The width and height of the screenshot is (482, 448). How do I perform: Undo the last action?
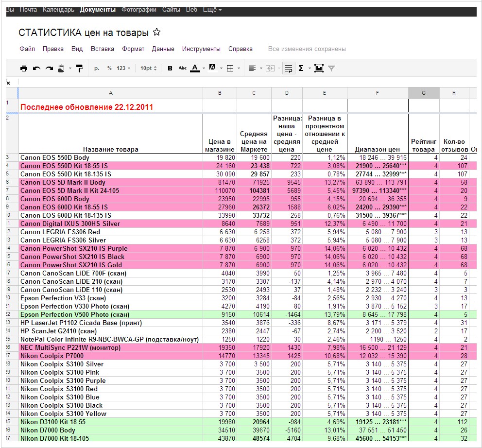coord(36,68)
